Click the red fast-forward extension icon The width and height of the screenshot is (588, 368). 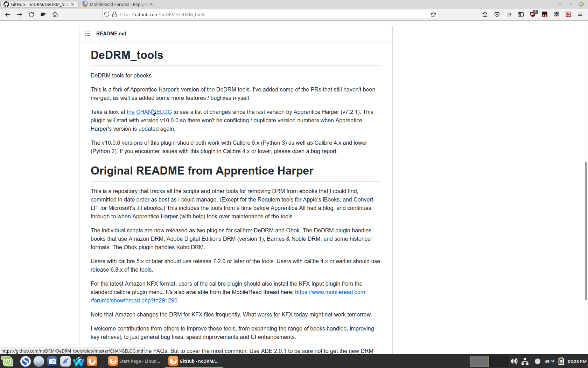click(568, 14)
